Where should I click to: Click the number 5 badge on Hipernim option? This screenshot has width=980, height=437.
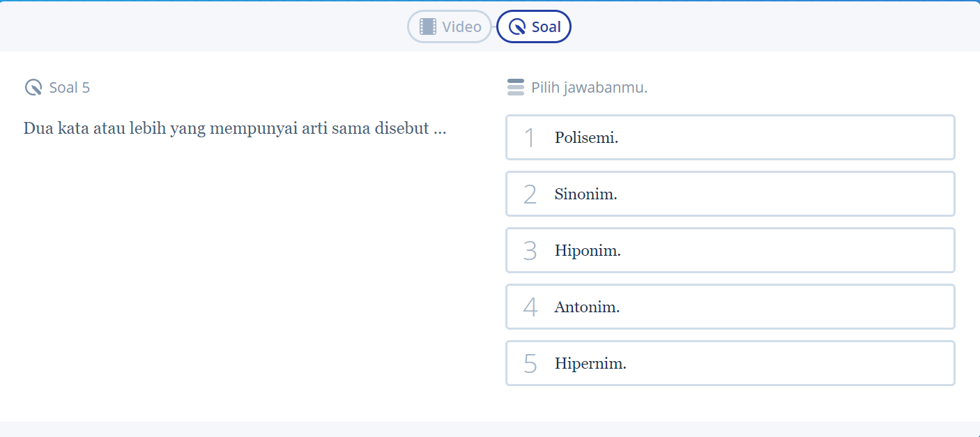530,363
